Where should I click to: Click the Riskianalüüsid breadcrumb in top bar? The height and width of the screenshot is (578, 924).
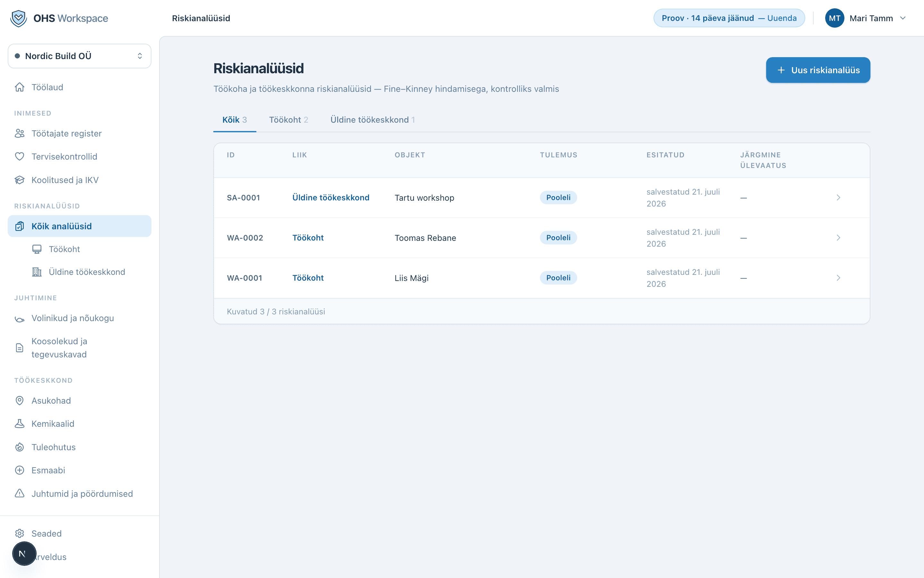coord(201,18)
